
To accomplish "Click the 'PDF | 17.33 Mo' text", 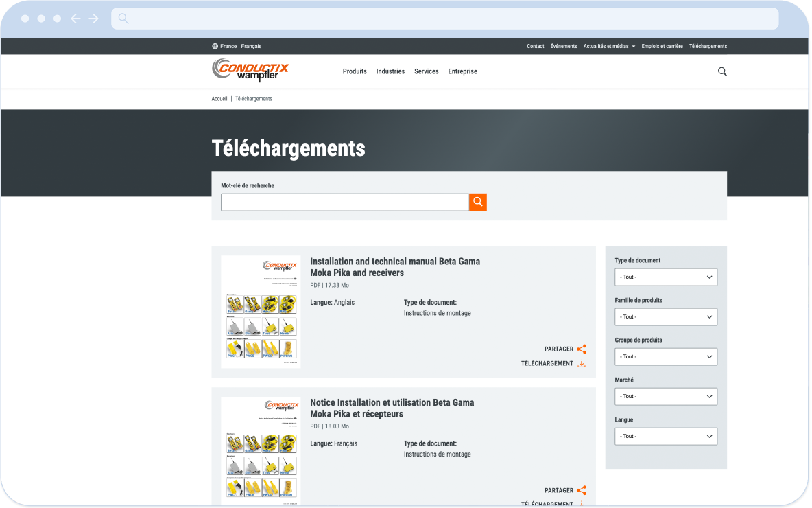I will pos(329,285).
